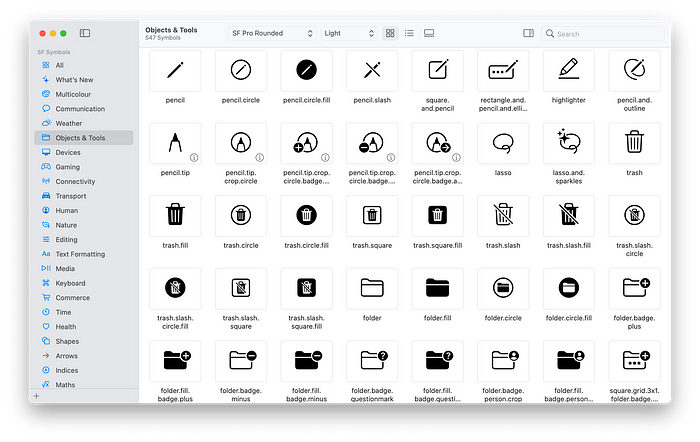Select the pencil.slash symbol
Screen dimensions: 700x442
coord(372,71)
